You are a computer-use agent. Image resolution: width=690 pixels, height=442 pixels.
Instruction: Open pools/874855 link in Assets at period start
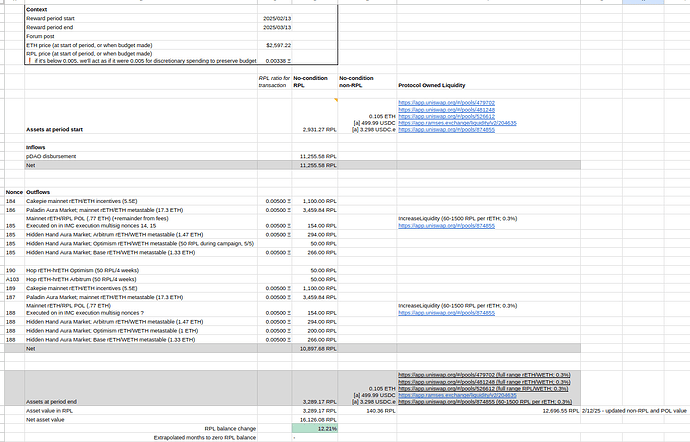[x=446, y=129]
